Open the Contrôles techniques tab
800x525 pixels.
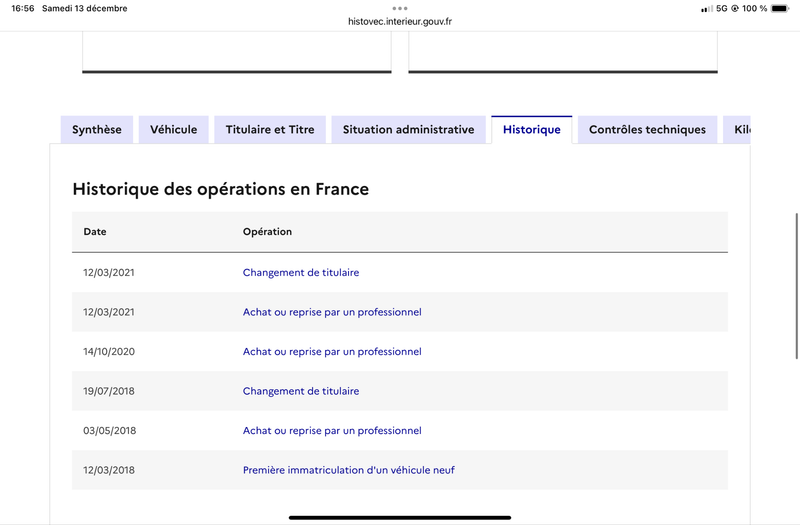[647, 130]
